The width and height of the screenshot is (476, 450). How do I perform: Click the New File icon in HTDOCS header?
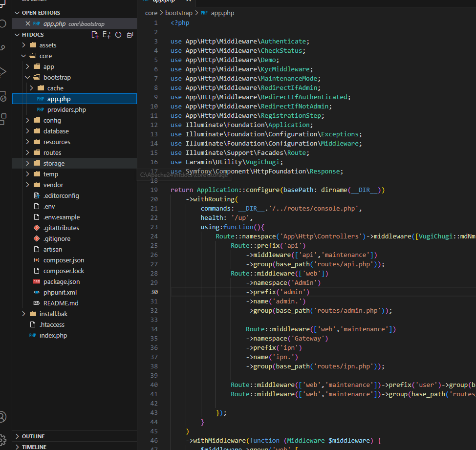pos(95,35)
